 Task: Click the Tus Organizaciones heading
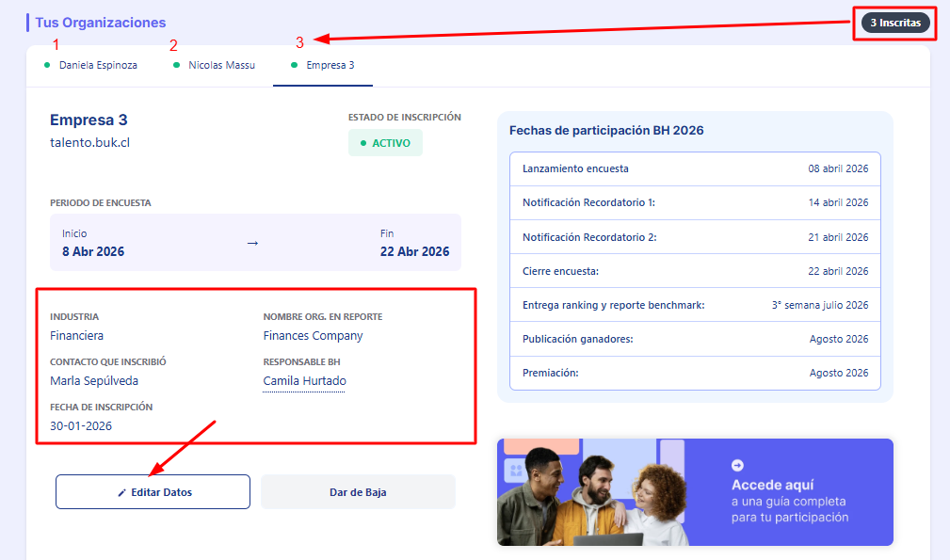pos(100,23)
